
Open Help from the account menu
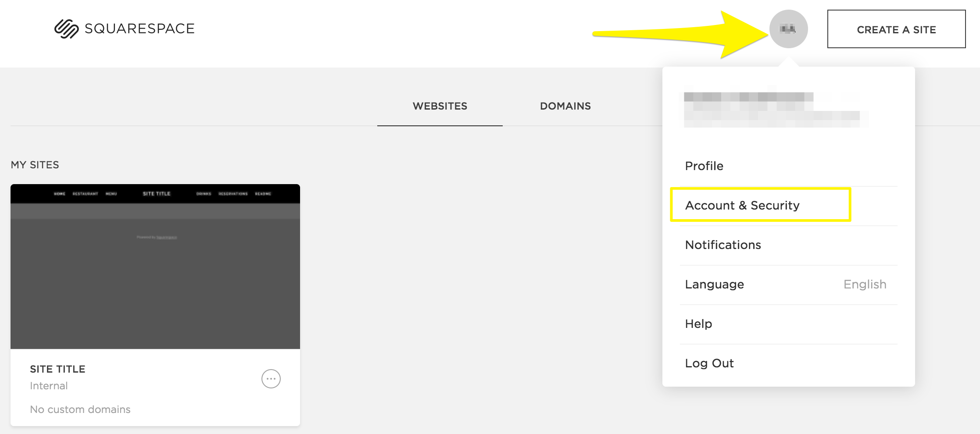[x=788, y=324]
